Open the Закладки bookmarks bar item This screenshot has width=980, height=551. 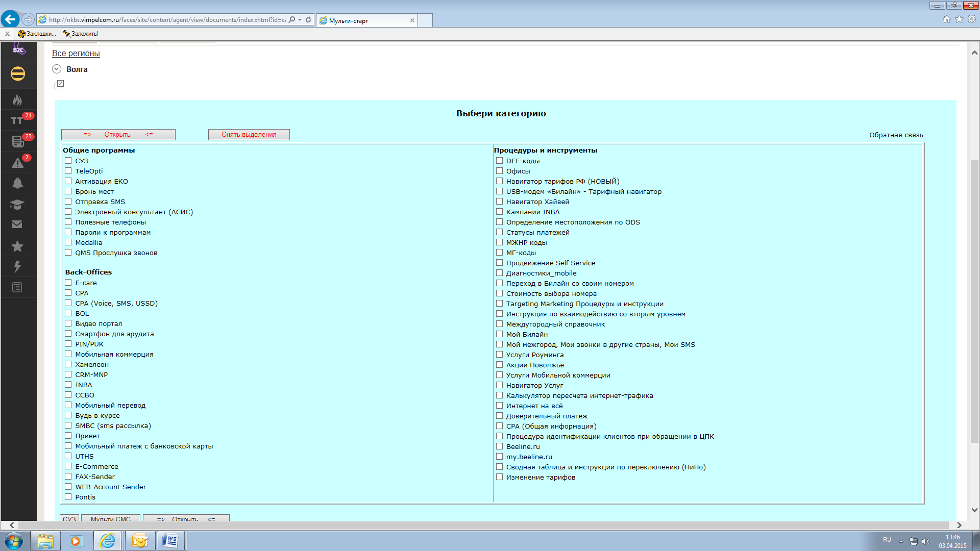[36, 34]
